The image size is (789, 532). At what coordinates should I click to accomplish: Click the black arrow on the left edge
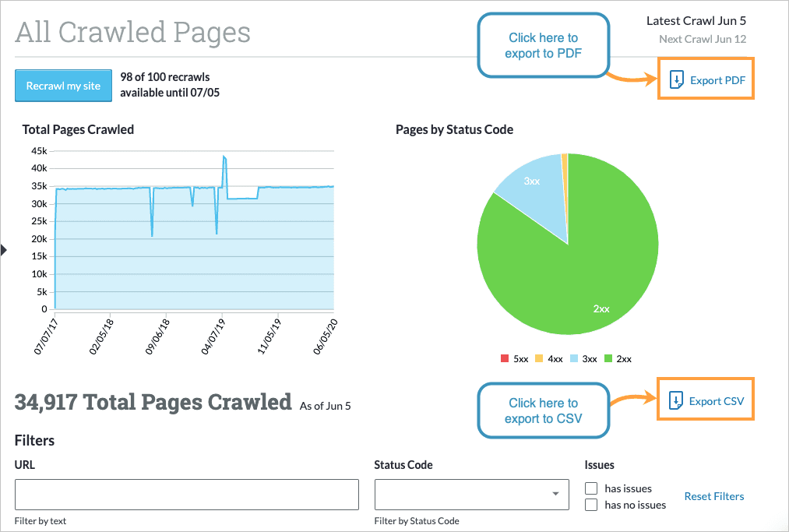[4, 249]
